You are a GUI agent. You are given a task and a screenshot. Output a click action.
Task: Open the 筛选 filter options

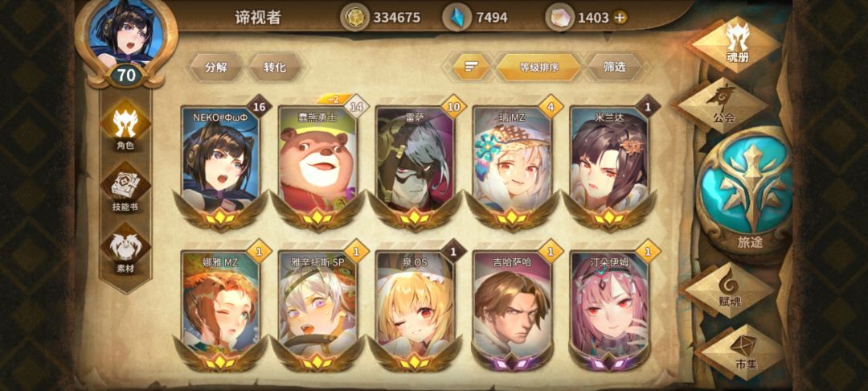[x=615, y=67]
